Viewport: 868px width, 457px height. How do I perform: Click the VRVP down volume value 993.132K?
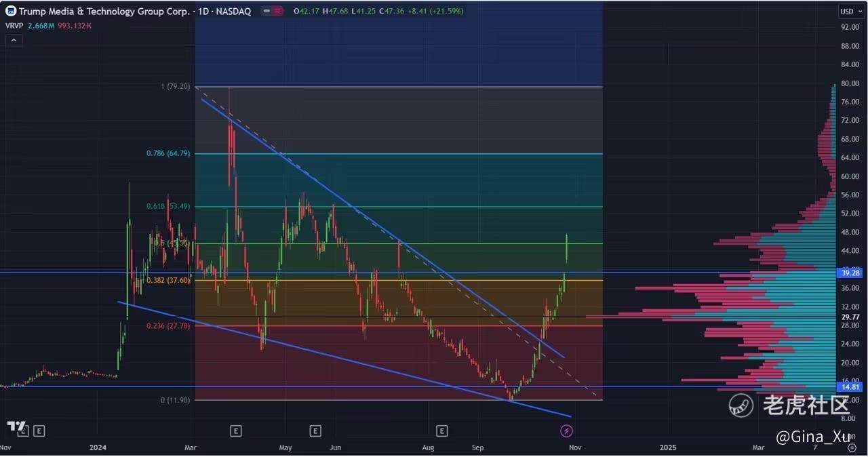pos(75,25)
